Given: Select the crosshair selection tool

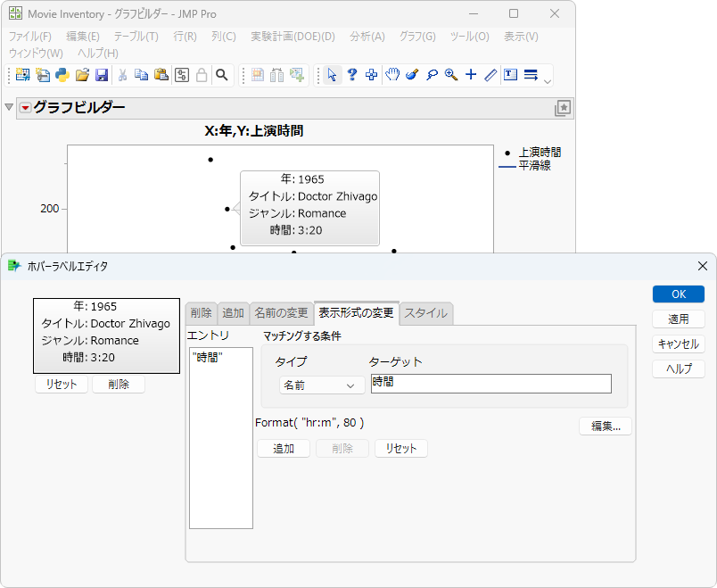Looking at the screenshot, I should tap(371, 75).
